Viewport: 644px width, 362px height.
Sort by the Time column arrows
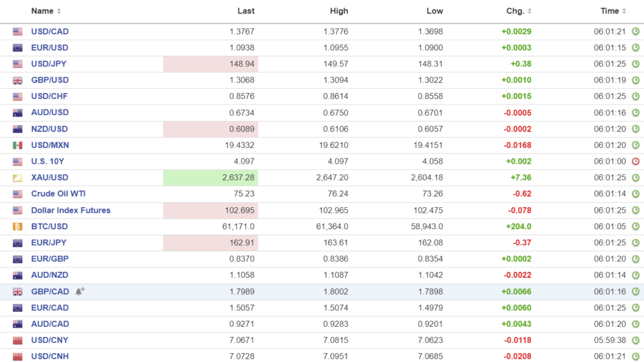(625, 11)
